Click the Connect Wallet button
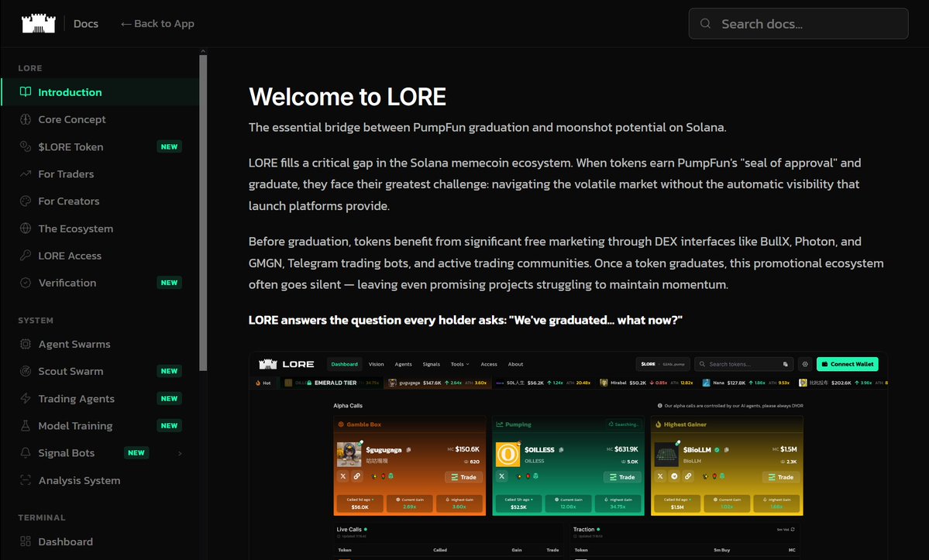929x560 pixels. (848, 363)
